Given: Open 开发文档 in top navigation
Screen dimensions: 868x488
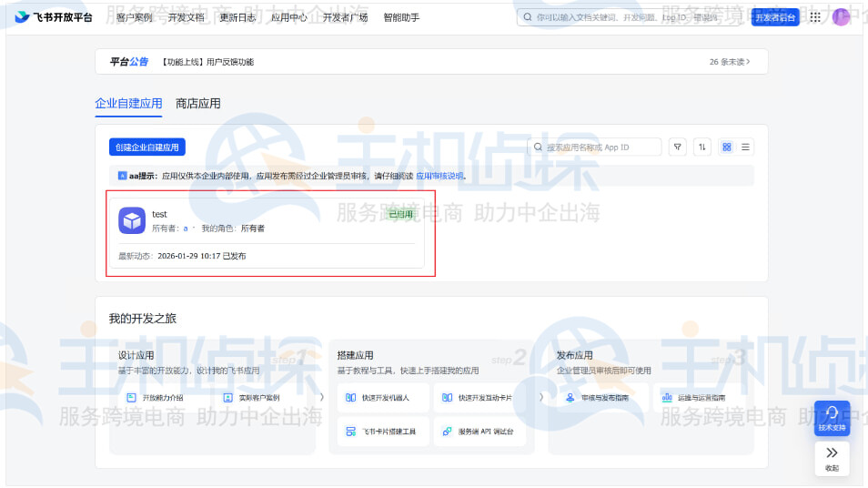Looking at the screenshot, I should 187,17.
